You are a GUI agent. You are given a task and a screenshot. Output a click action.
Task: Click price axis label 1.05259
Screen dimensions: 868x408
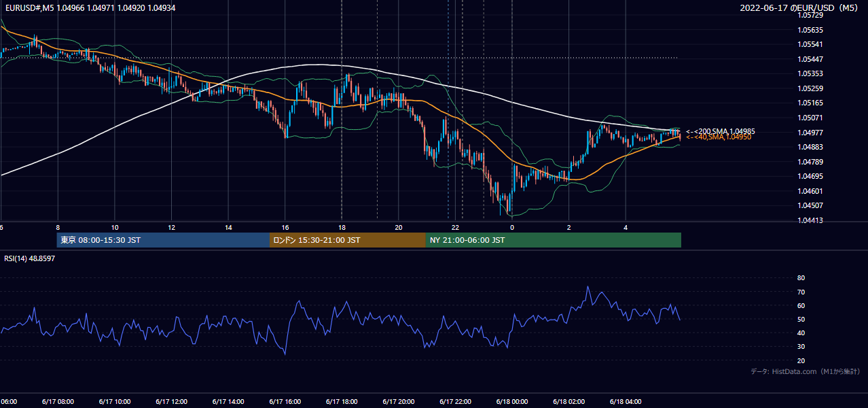coord(810,88)
